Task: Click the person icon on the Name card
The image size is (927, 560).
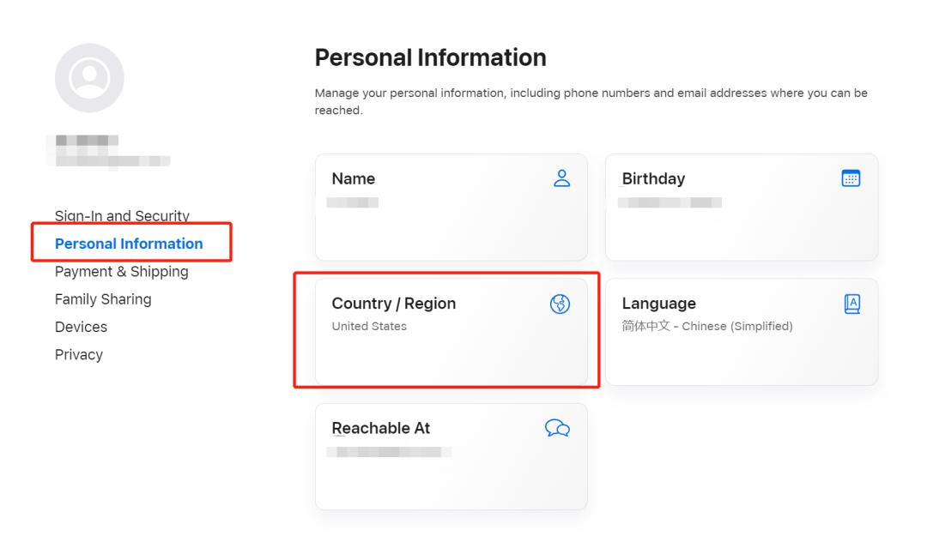Action: 562,178
